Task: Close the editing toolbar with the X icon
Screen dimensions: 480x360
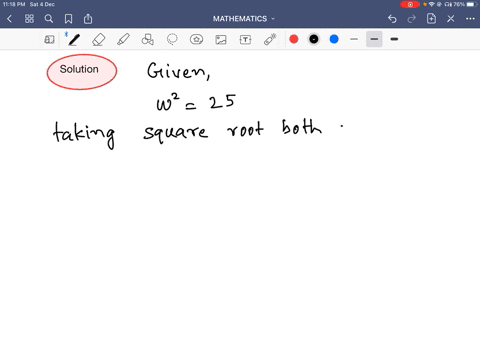Action: 451,19
